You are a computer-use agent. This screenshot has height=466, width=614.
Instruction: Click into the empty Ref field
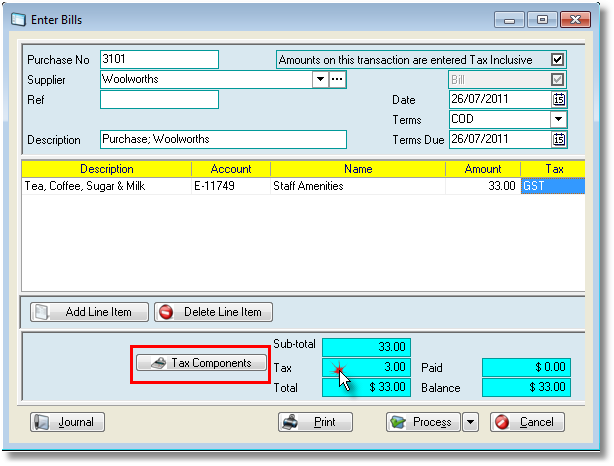point(159,99)
